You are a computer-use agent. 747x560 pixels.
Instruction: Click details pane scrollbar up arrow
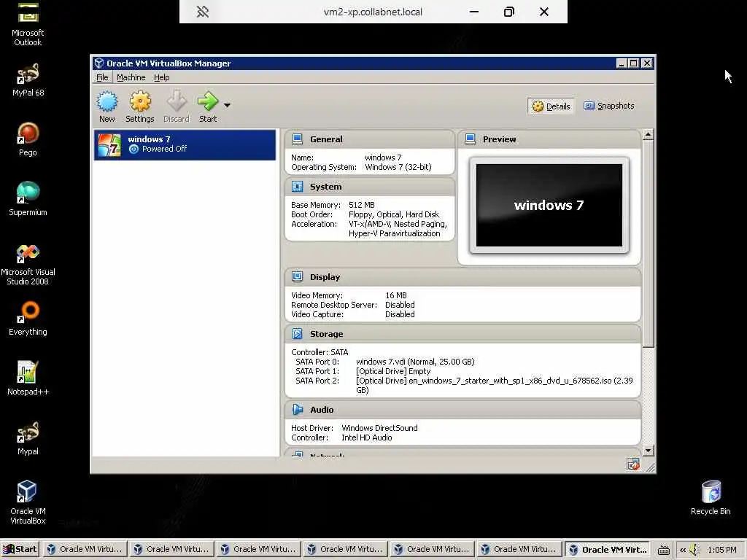648,135
